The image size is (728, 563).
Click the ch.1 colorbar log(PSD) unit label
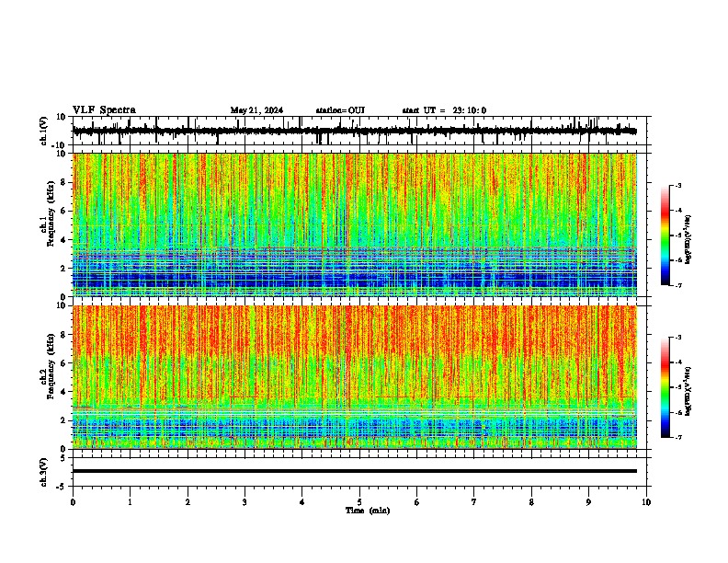click(x=688, y=239)
